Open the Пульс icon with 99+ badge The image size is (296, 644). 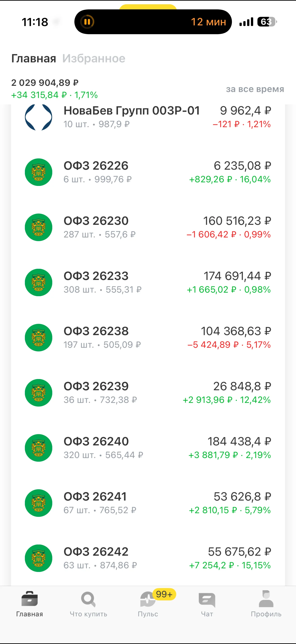[148, 599]
